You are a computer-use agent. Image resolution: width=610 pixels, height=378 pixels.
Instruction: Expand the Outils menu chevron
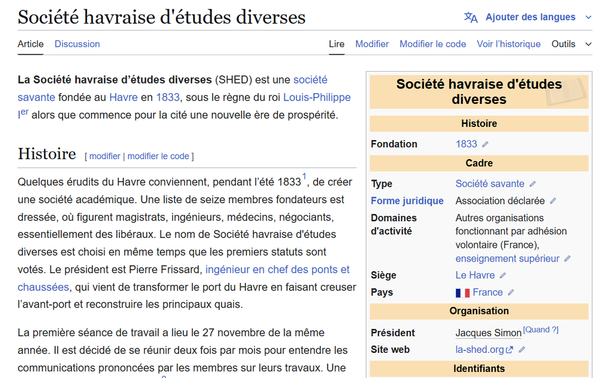(x=589, y=44)
